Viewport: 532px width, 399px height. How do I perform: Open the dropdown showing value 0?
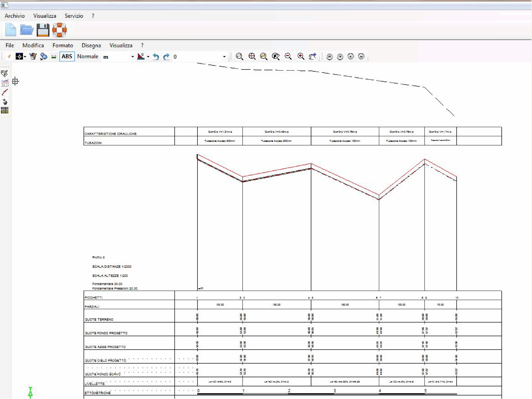click(224, 57)
